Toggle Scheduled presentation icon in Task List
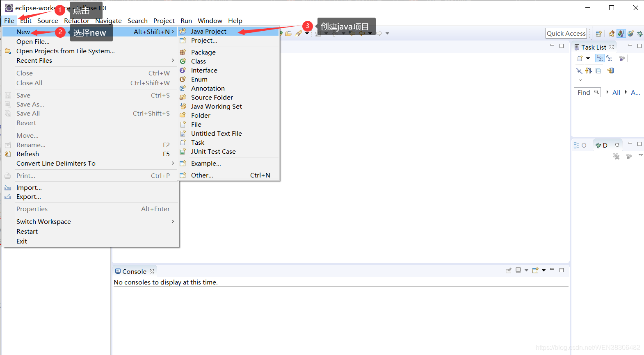 609,58
